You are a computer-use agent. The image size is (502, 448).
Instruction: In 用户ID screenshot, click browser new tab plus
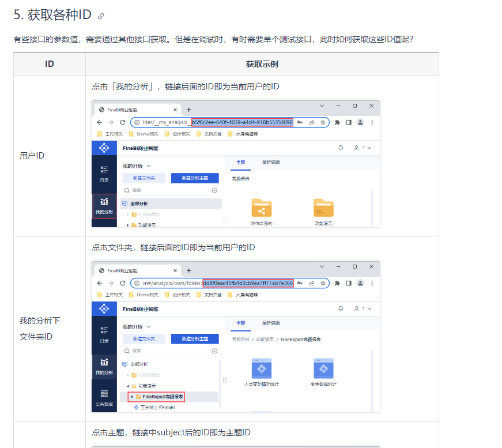tap(189, 110)
